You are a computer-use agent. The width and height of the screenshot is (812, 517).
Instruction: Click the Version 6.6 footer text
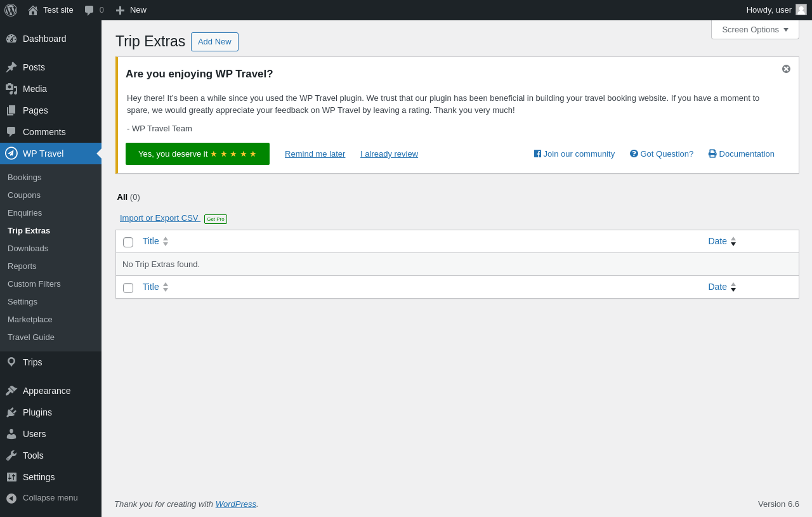[x=778, y=504]
